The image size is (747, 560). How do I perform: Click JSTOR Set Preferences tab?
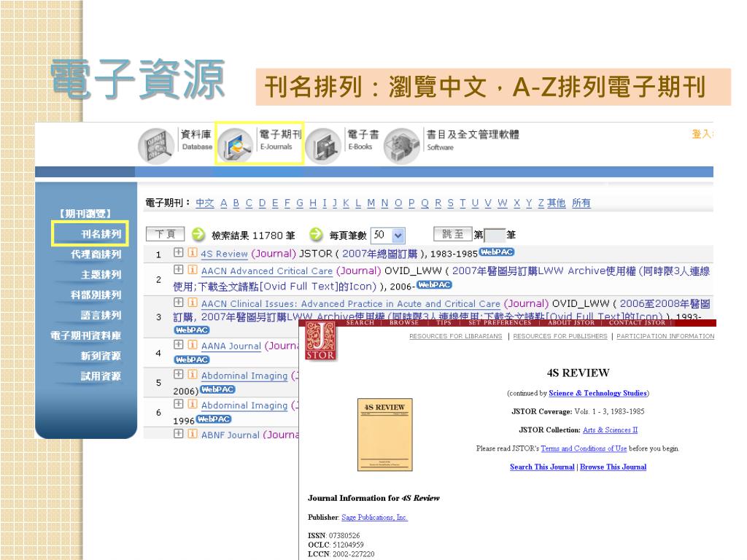click(499, 323)
